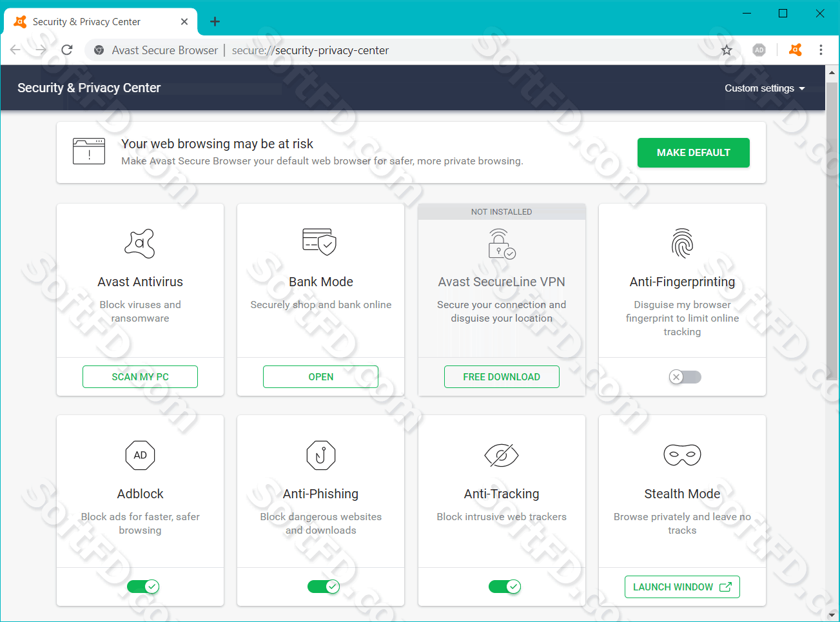This screenshot has height=622, width=840.
Task: Click 'Browse privately and leave no tracks' text
Action: click(x=682, y=523)
